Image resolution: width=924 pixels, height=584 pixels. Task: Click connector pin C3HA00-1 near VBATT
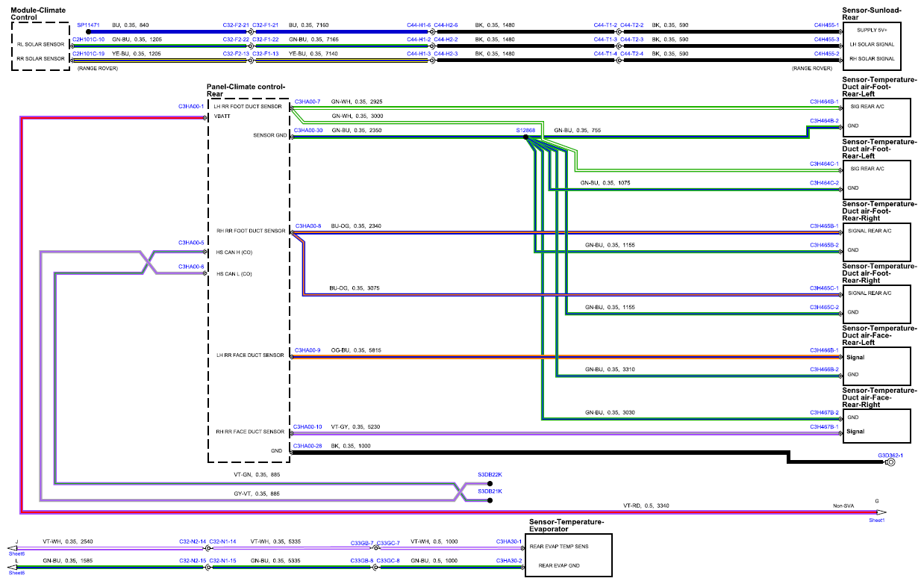coord(191,107)
